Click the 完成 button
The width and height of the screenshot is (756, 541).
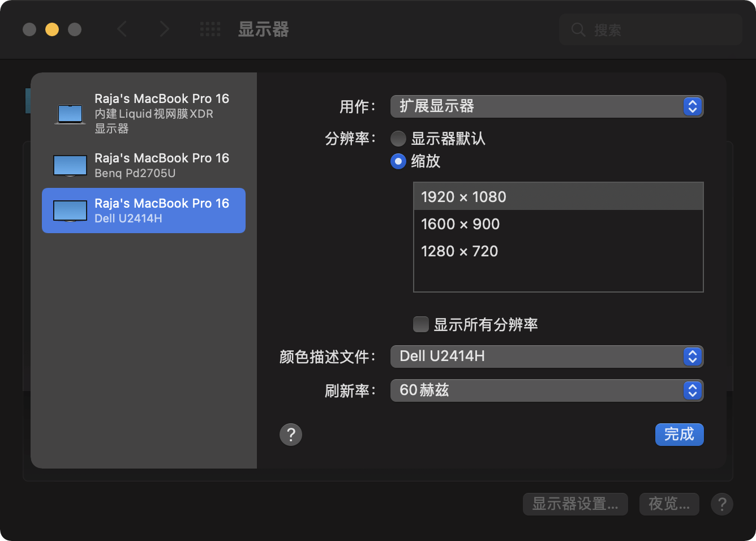(x=679, y=435)
